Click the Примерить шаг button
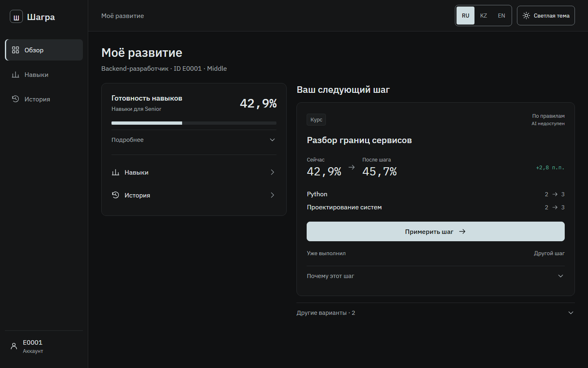This screenshot has height=368, width=588. pyautogui.click(x=436, y=231)
